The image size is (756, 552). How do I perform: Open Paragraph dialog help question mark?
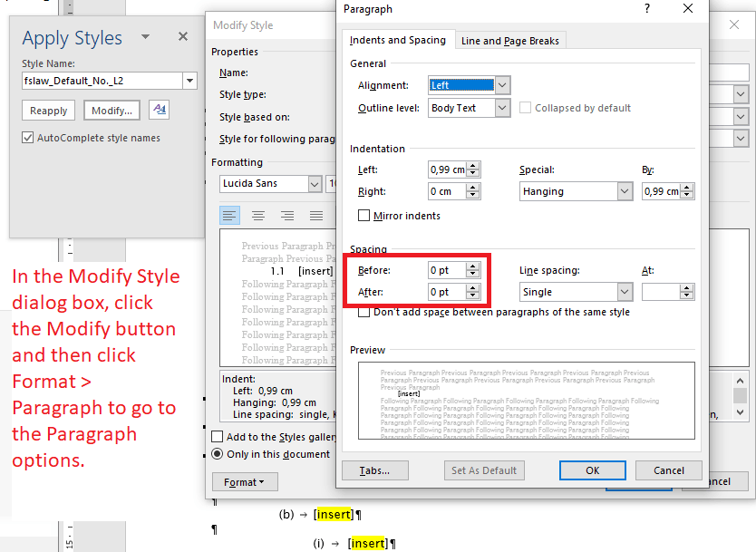pos(647,8)
